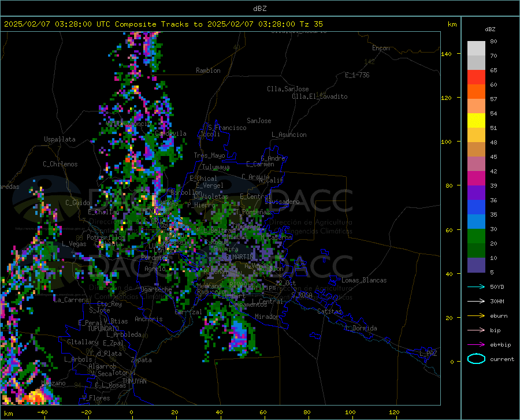This screenshot has width=520, height=420.
Task: Click the 48 dBZ brown-orange swatch
Action: click(x=476, y=149)
